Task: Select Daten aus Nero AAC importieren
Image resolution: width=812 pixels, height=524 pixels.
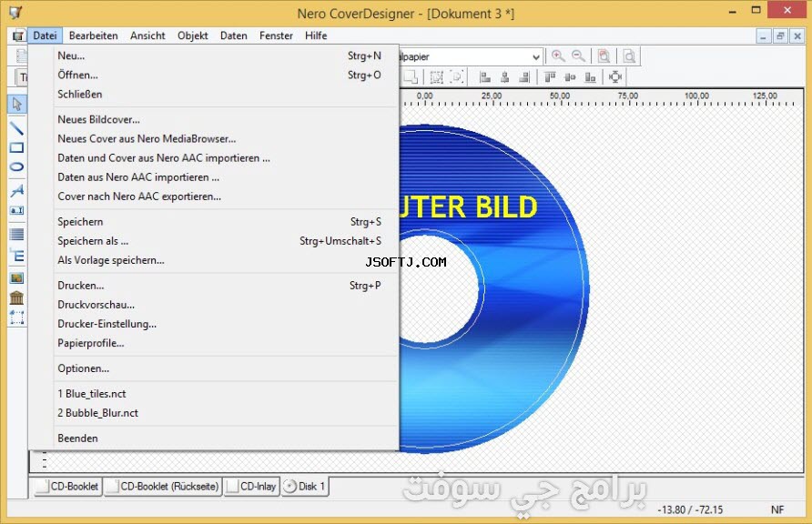Action: click(213, 176)
